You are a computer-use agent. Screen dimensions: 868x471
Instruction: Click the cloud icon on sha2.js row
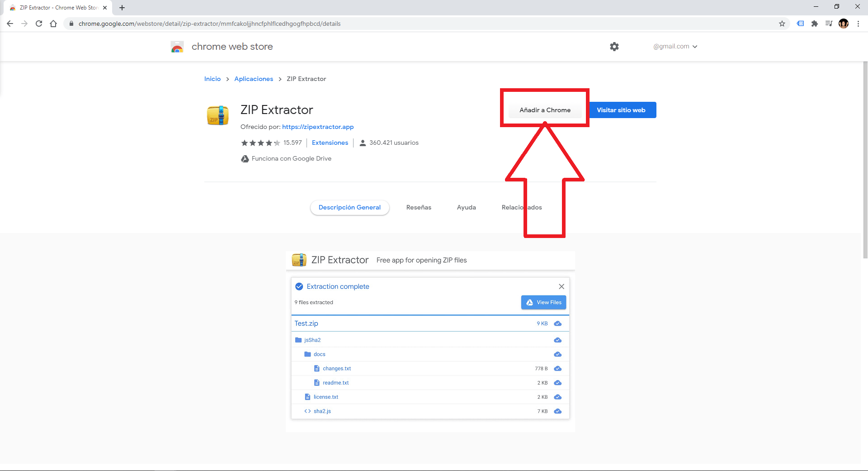(x=558, y=411)
